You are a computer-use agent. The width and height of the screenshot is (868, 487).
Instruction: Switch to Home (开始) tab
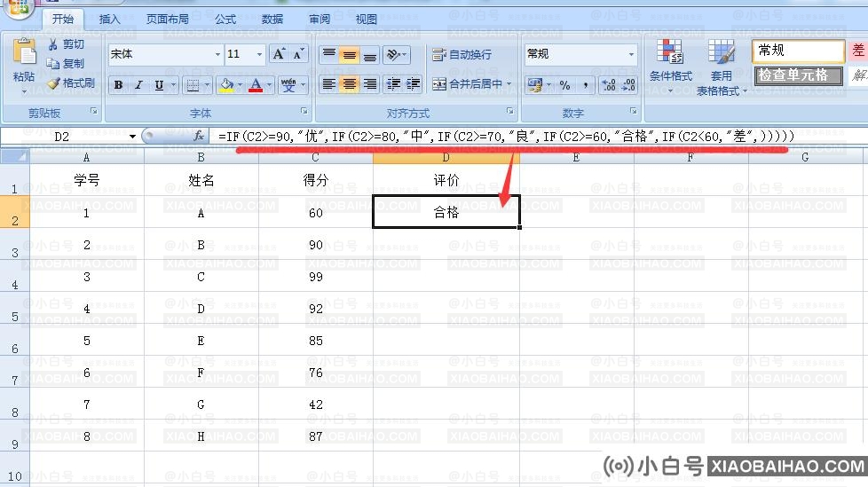(x=62, y=19)
